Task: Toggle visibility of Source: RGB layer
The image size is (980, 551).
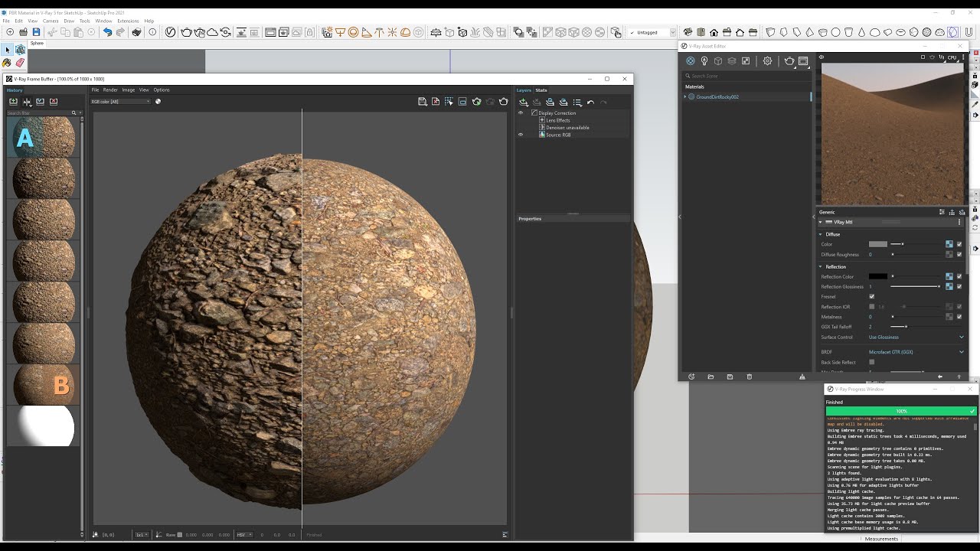Action: (x=521, y=135)
